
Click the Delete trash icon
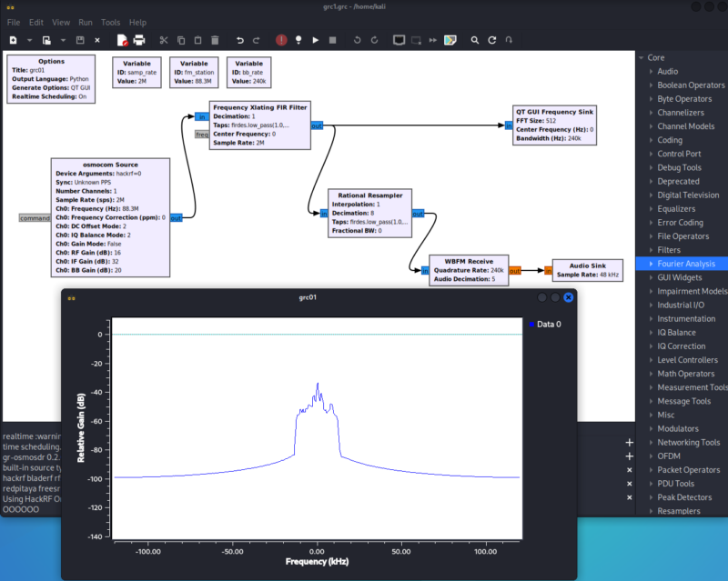(x=215, y=40)
